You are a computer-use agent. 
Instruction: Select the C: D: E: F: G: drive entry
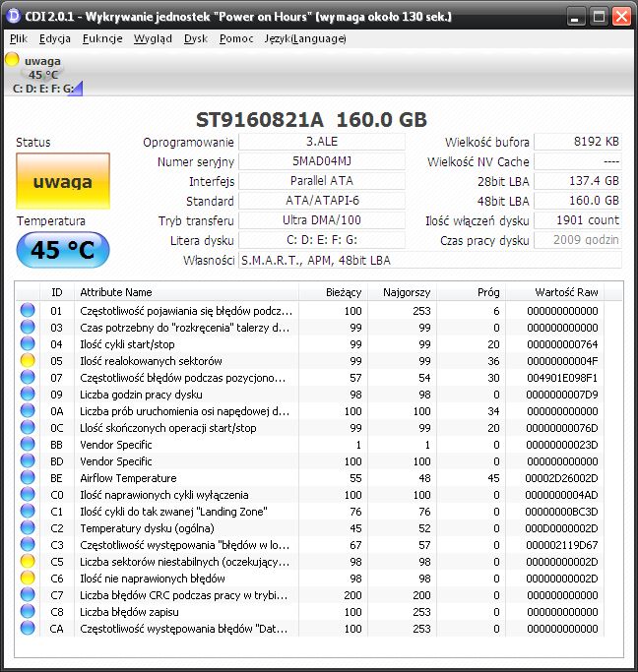(43, 89)
